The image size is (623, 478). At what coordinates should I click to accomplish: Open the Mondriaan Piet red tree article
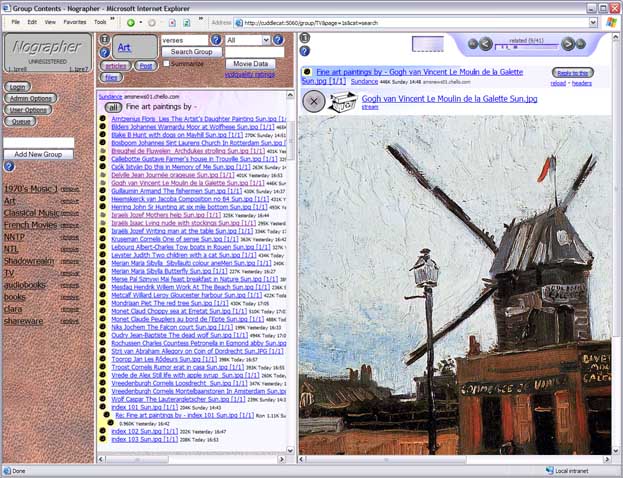[170, 303]
